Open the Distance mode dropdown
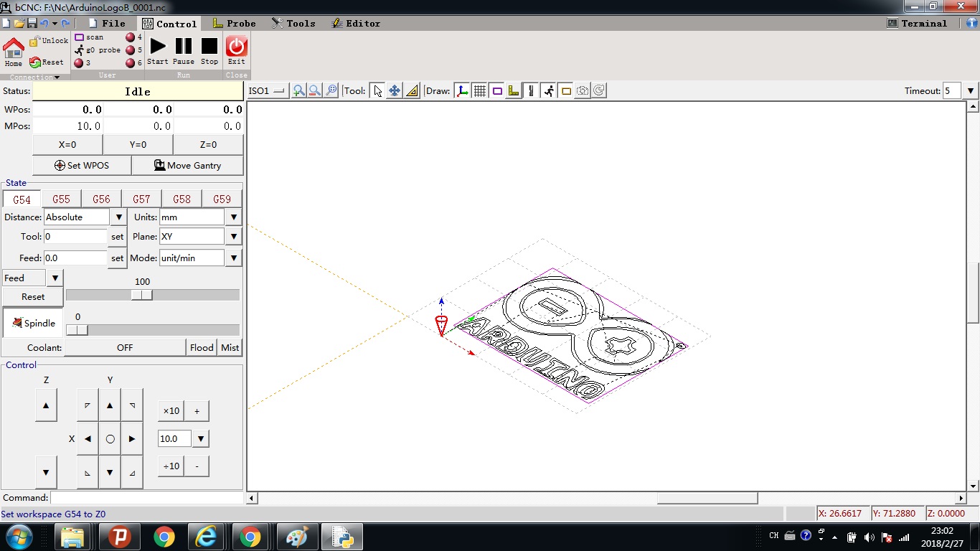The width and height of the screenshot is (980, 551). [120, 217]
